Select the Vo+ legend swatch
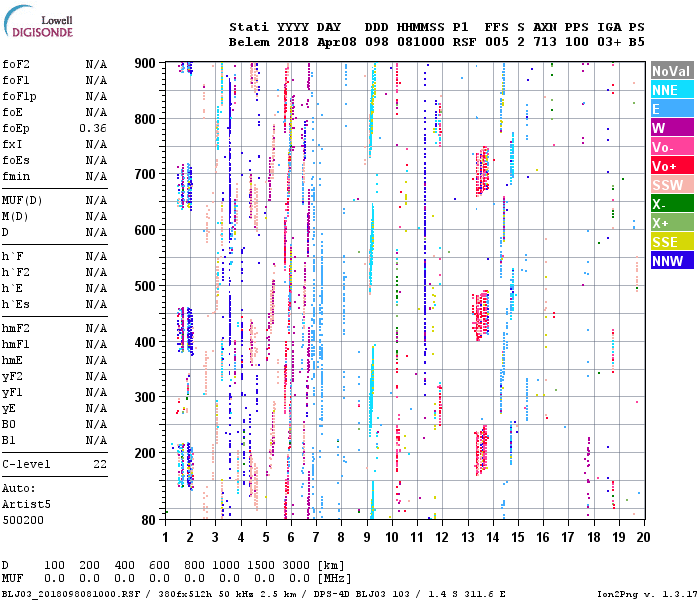Viewport: 700px width, 600px height. (x=672, y=166)
